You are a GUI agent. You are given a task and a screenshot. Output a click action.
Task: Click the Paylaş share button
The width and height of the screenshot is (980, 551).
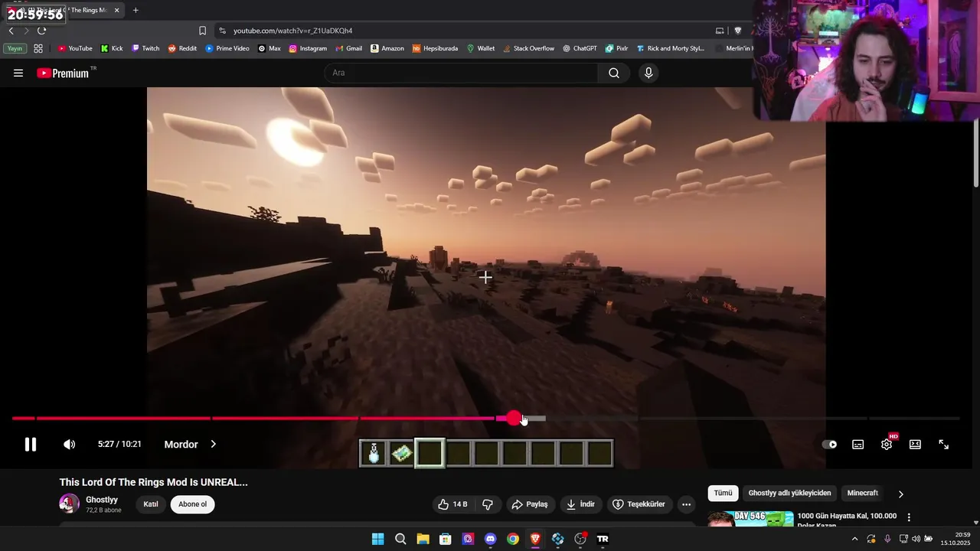click(530, 504)
